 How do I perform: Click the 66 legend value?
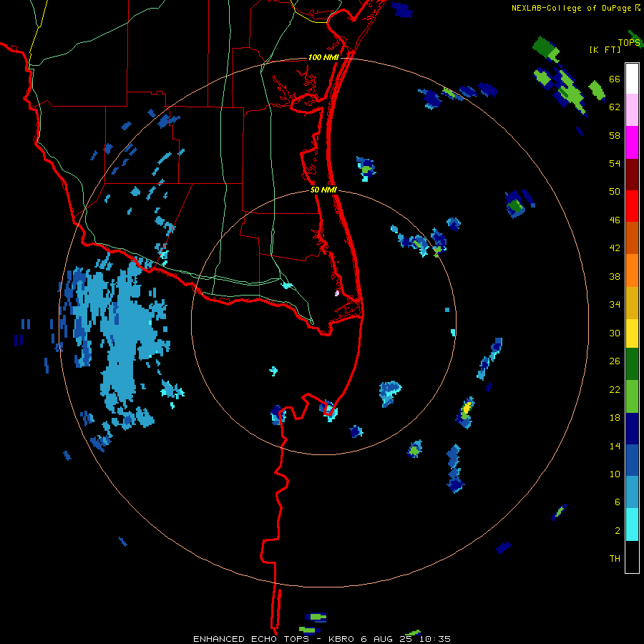tap(615, 79)
